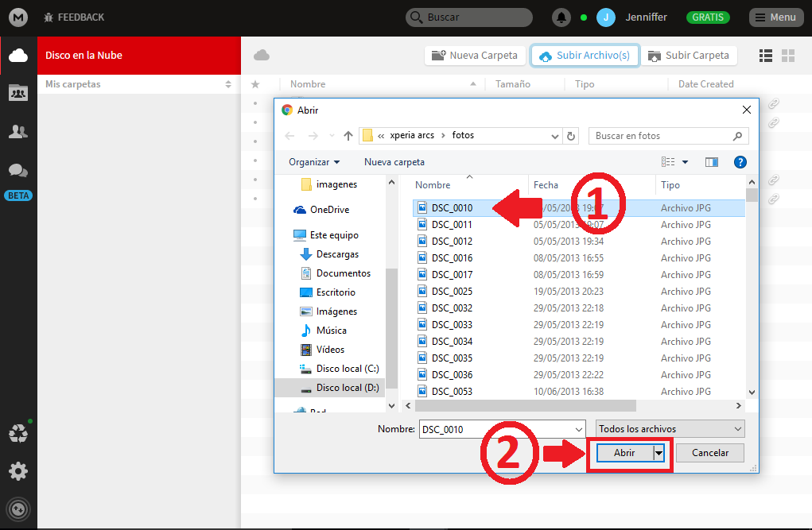The image size is (812, 530).
Task: Open the recycle bin icon
Action: pyautogui.click(x=17, y=433)
